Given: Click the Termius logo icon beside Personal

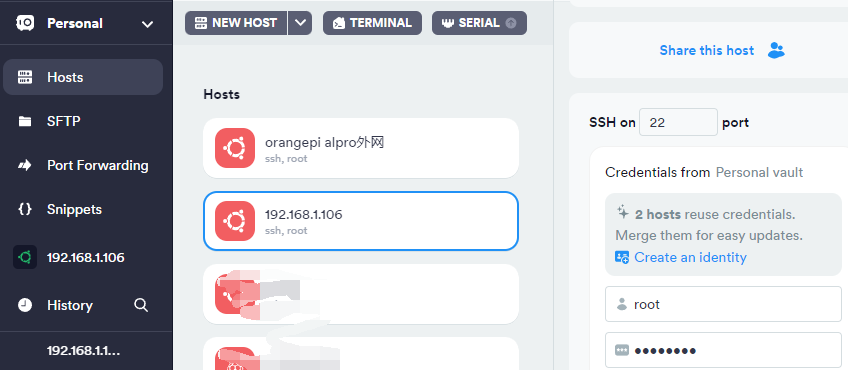Looking at the screenshot, I should click(25, 23).
